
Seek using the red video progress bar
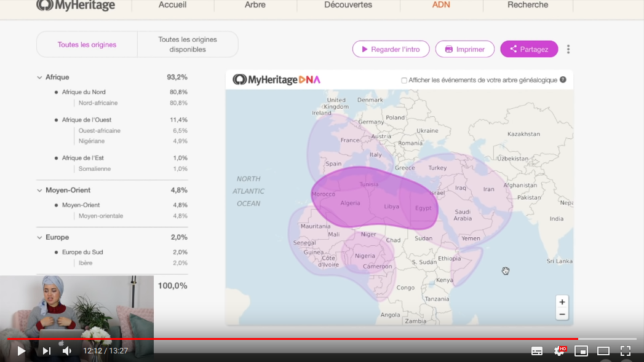[x=308, y=339]
